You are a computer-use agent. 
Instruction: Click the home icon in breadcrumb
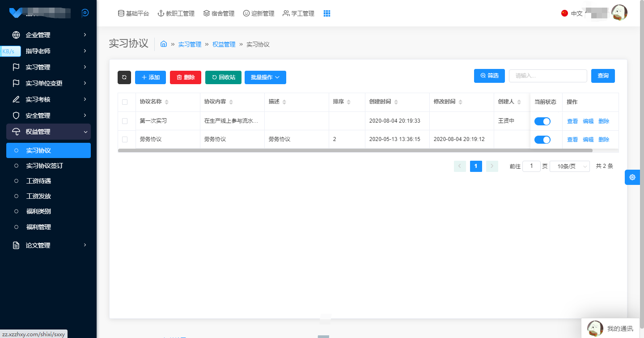[164, 44]
